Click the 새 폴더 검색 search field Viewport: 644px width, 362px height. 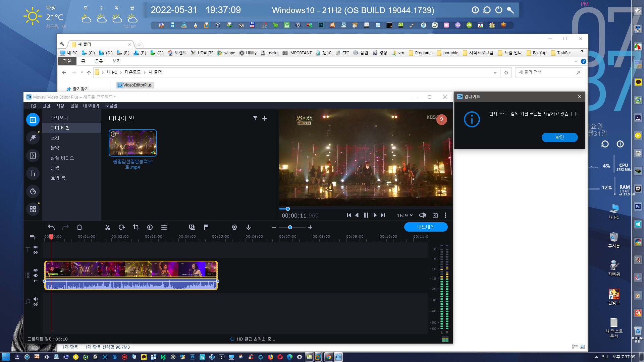coord(549,72)
